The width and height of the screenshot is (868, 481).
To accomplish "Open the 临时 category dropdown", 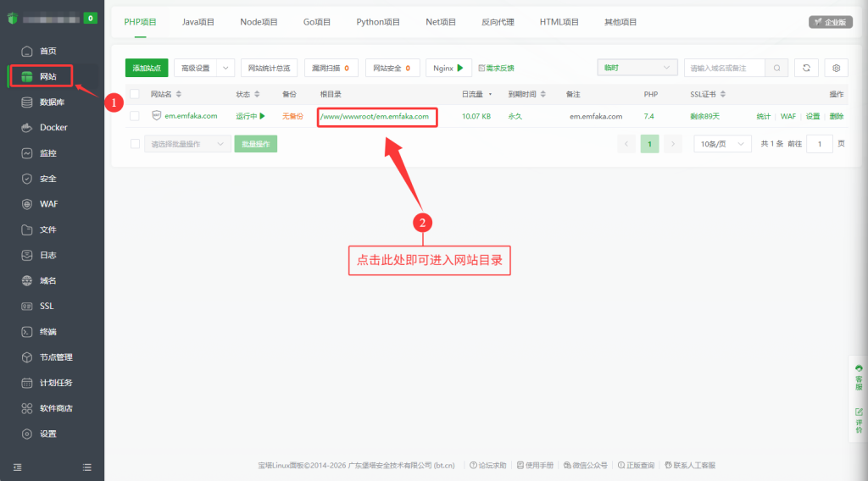I will [637, 68].
